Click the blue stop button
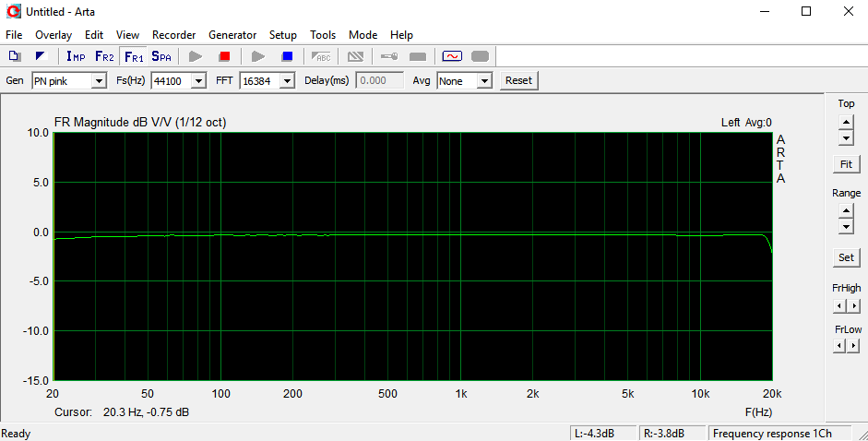 coord(287,56)
